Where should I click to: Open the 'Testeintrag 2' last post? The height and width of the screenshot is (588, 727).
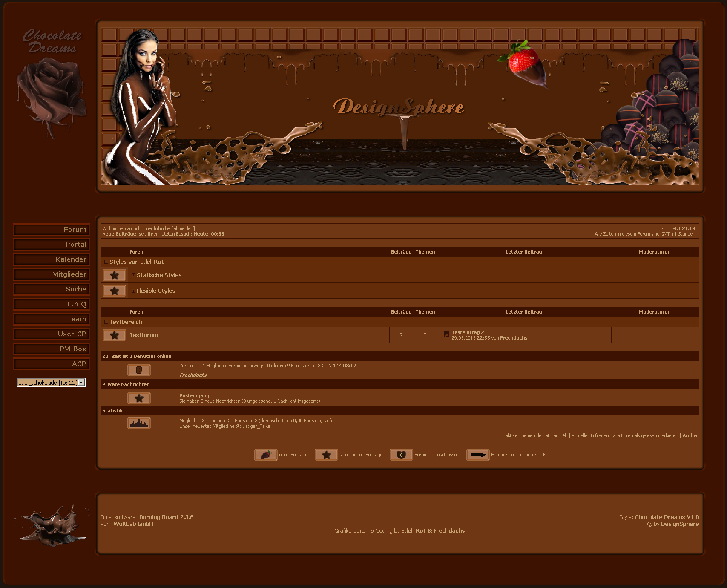coord(468,332)
